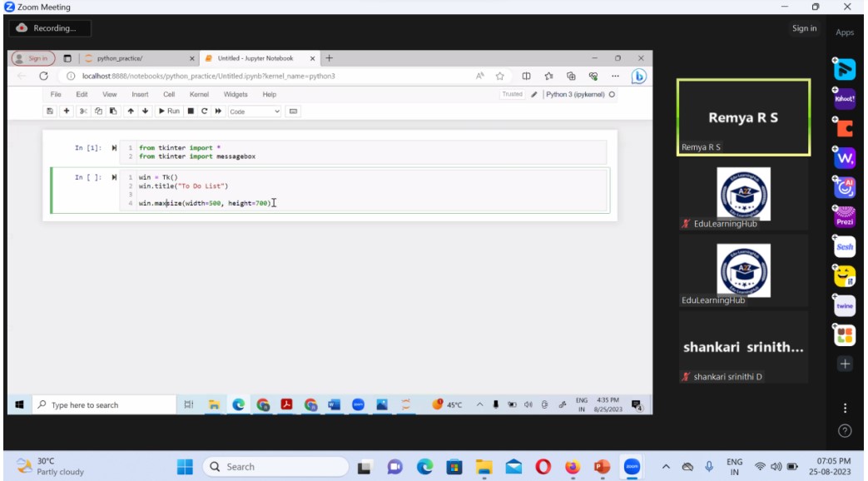Open the Sesh app icon
This screenshot has width=868, height=481.
(x=845, y=246)
